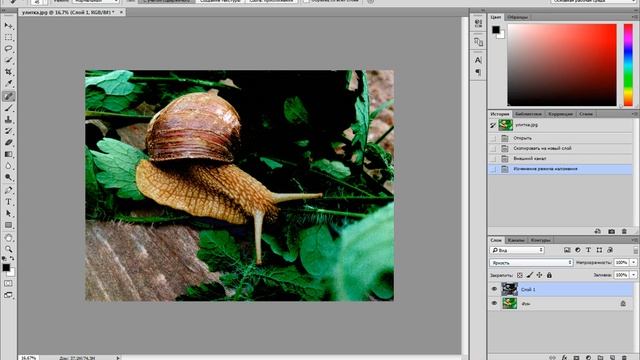Image resolution: width=640 pixels, height=360 pixels.
Task: Add a layer mask from Layers panel
Action: pos(576,357)
